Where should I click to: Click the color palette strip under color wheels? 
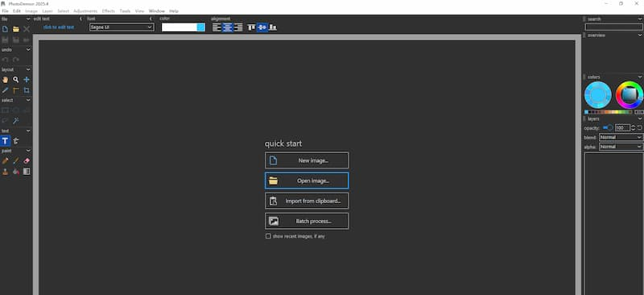pos(609,112)
